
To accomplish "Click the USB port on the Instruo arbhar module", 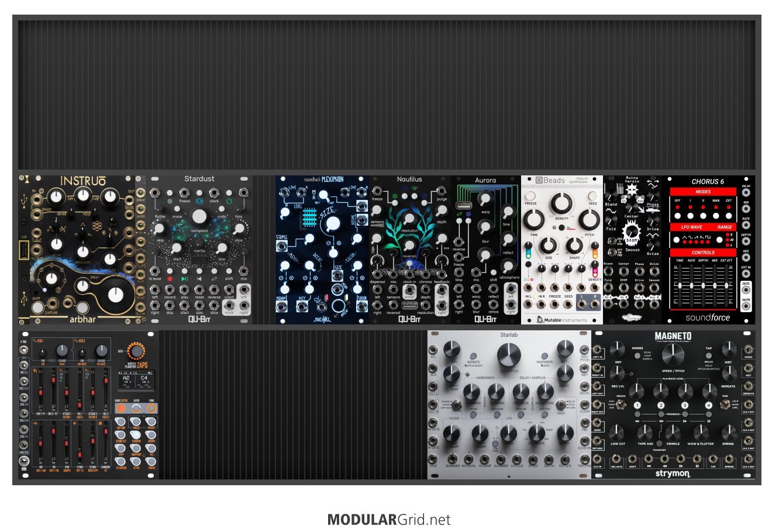I will 23,252.
